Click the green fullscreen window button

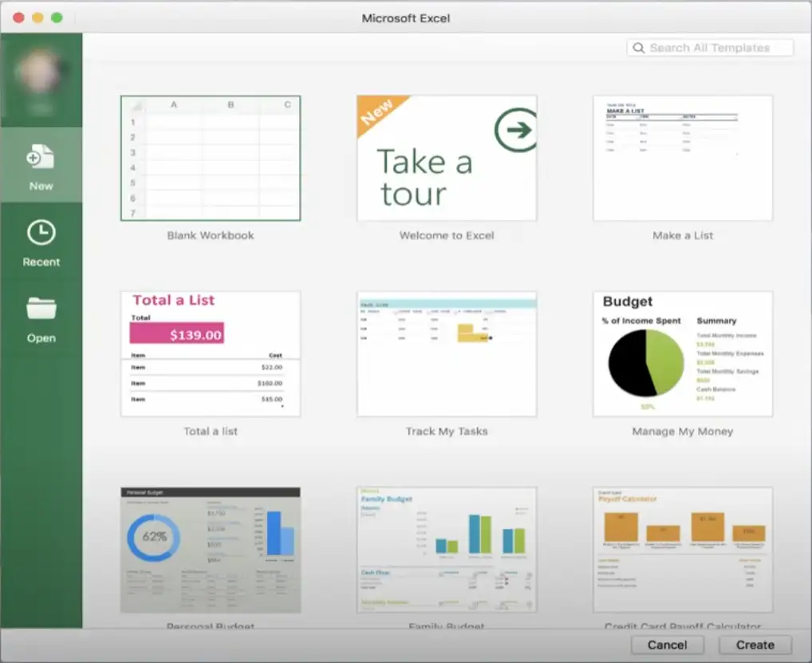point(57,18)
